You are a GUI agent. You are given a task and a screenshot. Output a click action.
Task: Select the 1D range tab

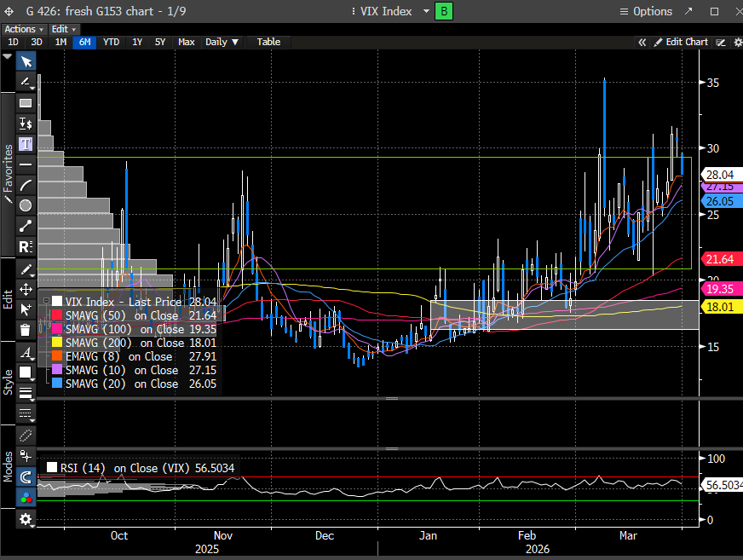coord(13,43)
